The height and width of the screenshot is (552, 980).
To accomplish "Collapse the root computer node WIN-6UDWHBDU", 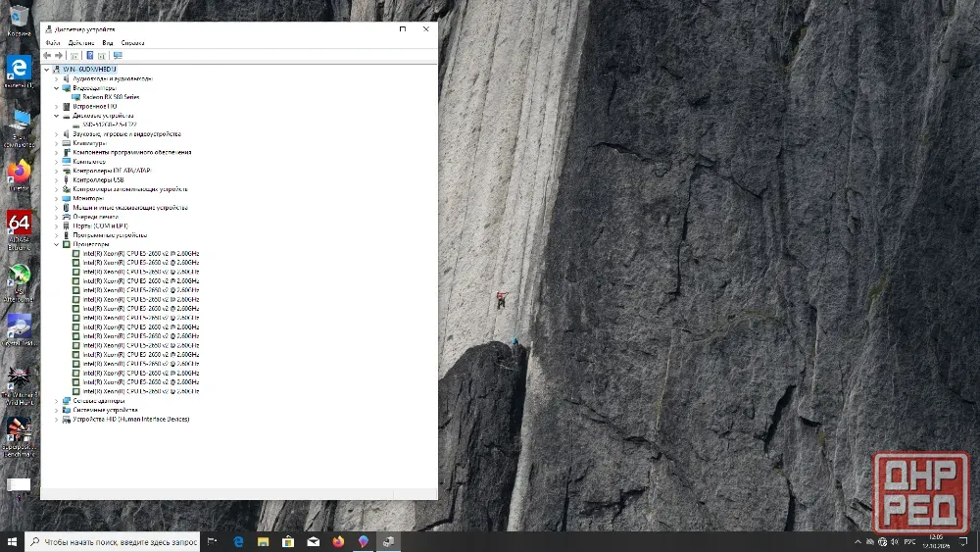I will tap(47, 70).
